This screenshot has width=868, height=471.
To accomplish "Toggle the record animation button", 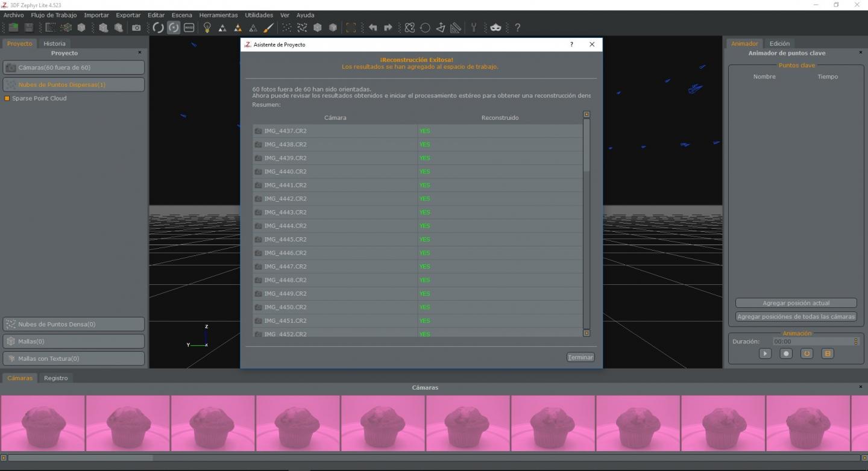I will [x=786, y=354].
